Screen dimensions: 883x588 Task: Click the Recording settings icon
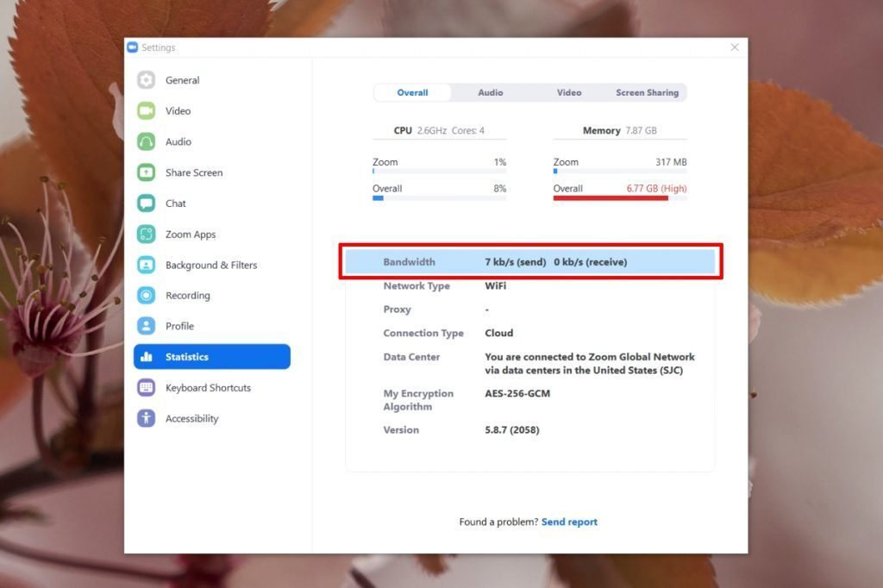[187, 295]
